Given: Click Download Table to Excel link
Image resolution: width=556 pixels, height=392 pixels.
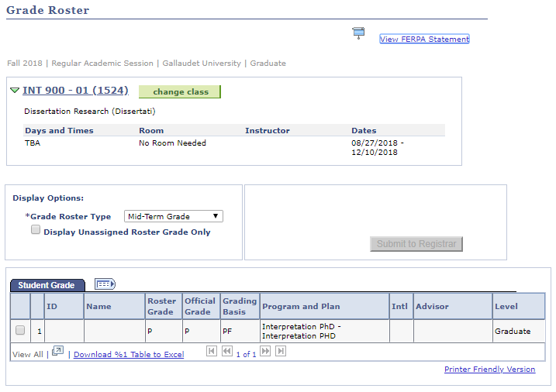Looking at the screenshot, I should (129, 355).
